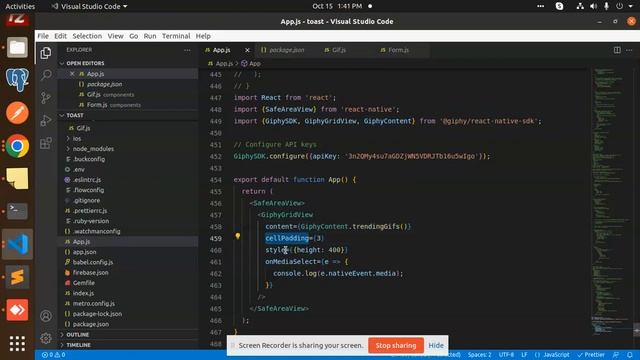Click errors and warnings status indicator
Screen dimensions: 640x360
click(53, 355)
